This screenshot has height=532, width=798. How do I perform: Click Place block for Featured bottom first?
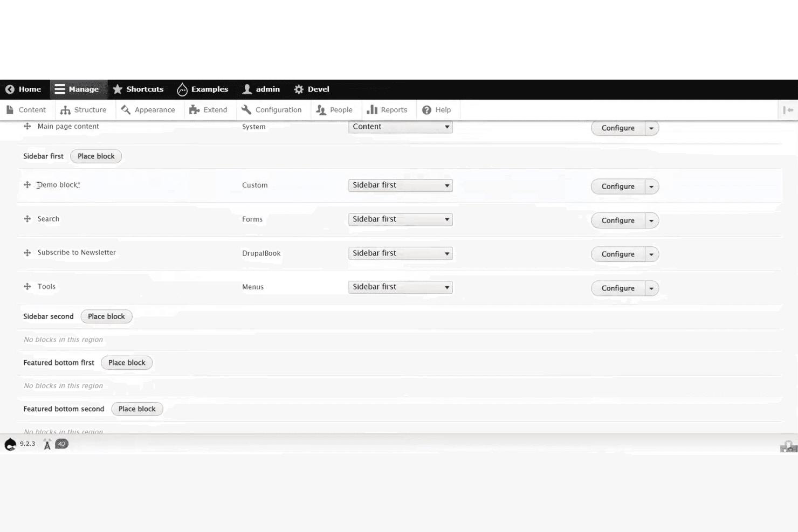coord(127,363)
